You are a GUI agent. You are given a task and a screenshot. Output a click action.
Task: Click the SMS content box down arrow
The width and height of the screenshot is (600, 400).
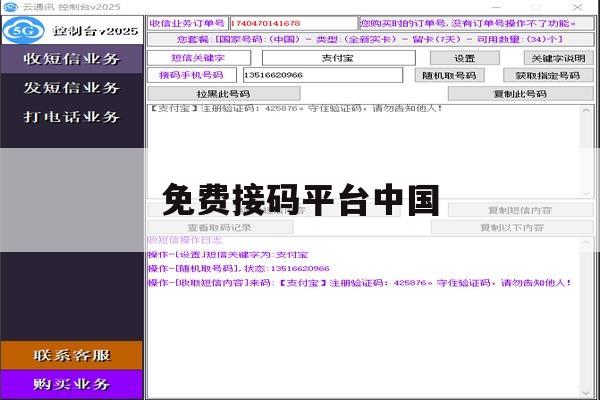[x=586, y=193]
